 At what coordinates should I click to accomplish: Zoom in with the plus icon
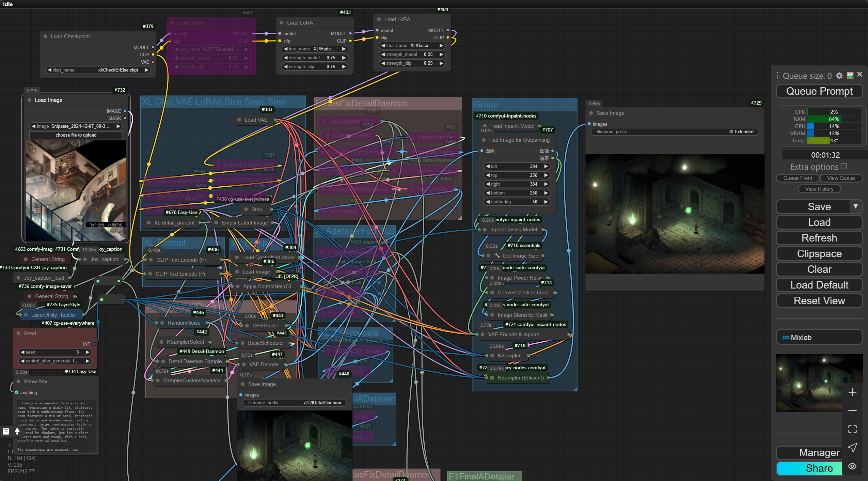pyautogui.click(x=852, y=392)
